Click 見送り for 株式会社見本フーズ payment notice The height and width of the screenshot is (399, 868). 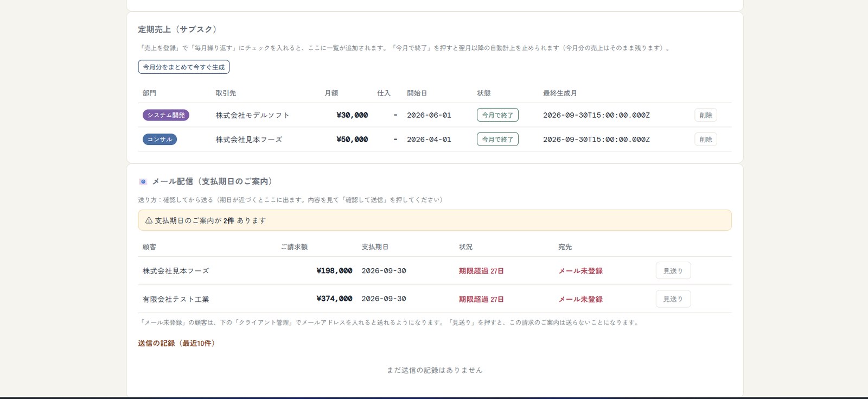(x=673, y=271)
